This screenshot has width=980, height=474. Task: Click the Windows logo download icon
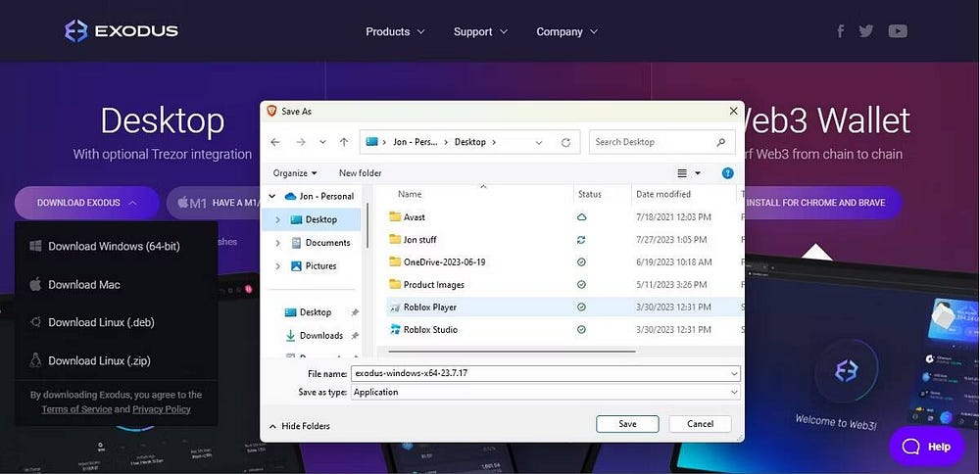(35, 246)
